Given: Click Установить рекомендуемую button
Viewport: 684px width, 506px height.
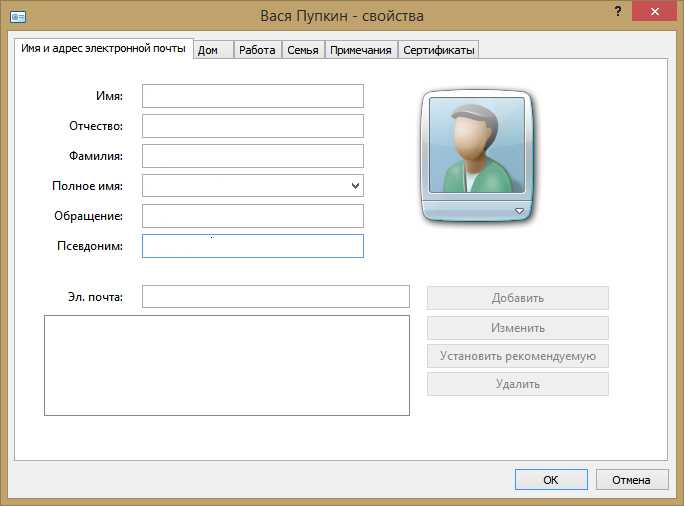Looking at the screenshot, I should tap(518, 356).
